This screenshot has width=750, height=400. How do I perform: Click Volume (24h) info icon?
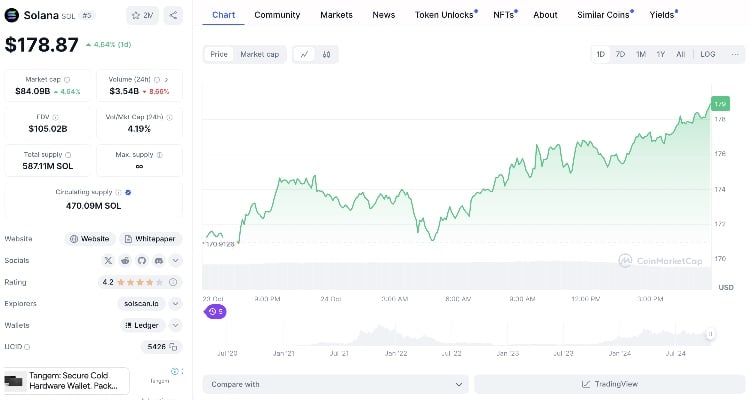(157, 80)
